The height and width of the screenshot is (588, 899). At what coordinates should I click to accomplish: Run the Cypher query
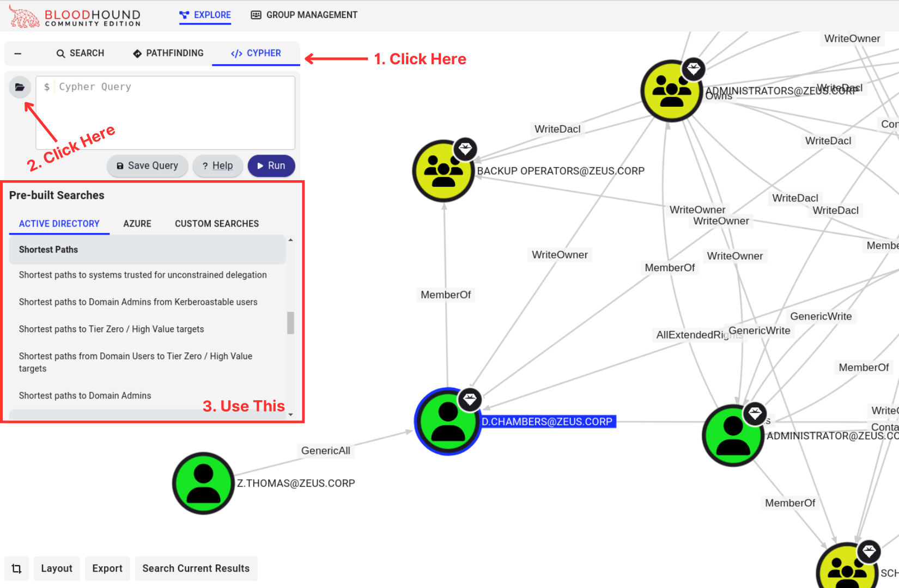(271, 166)
